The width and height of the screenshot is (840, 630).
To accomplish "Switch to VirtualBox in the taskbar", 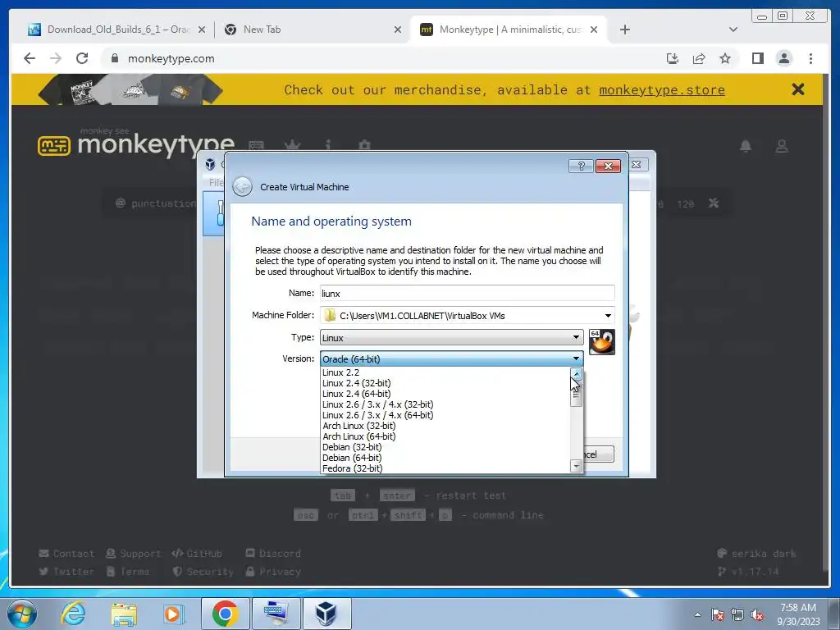I will click(326, 614).
